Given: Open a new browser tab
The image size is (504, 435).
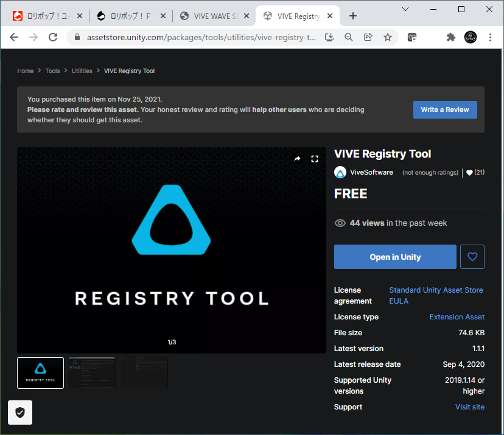Looking at the screenshot, I should click(353, 16).
